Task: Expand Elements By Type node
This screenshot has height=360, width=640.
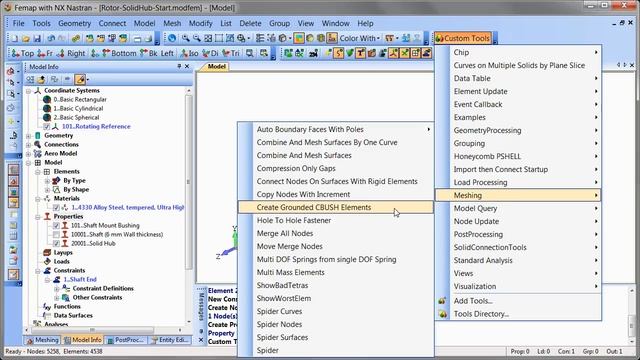Action: 47,180
